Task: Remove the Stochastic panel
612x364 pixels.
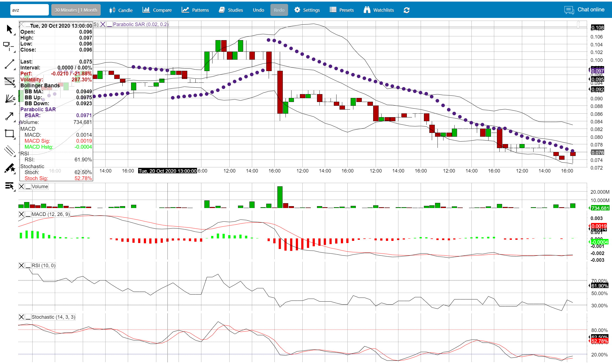Action: click(x=21, y=317)
